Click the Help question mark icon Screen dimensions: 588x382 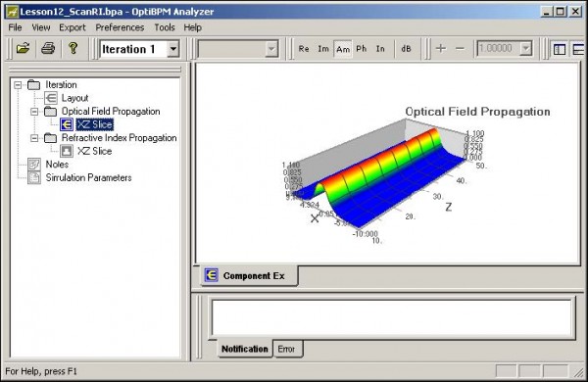coord(73,48)
